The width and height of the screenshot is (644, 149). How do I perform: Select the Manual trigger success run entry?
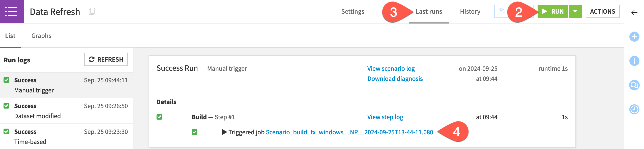[x=66, y=85]
